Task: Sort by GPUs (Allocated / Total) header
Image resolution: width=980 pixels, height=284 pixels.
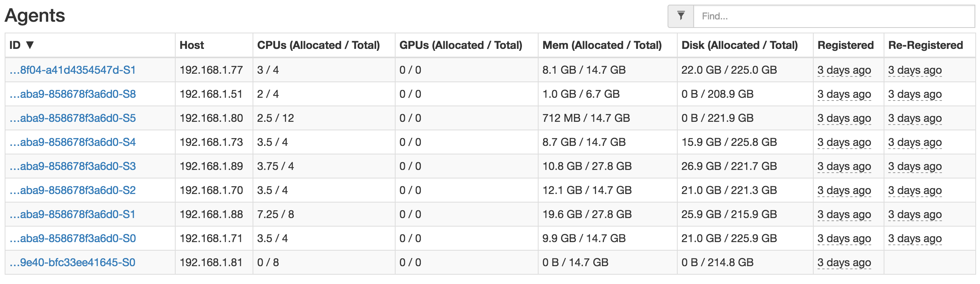Action: (x=460, y=45)
